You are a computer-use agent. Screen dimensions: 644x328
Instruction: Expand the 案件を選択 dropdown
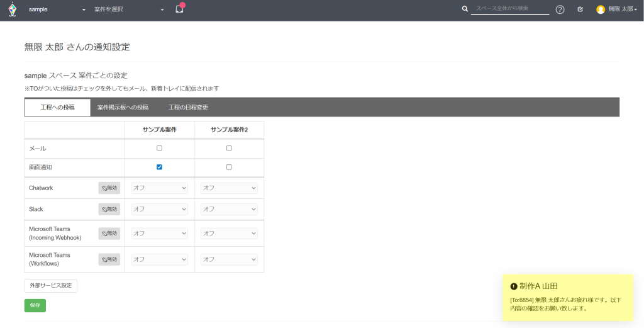(129, 10)
